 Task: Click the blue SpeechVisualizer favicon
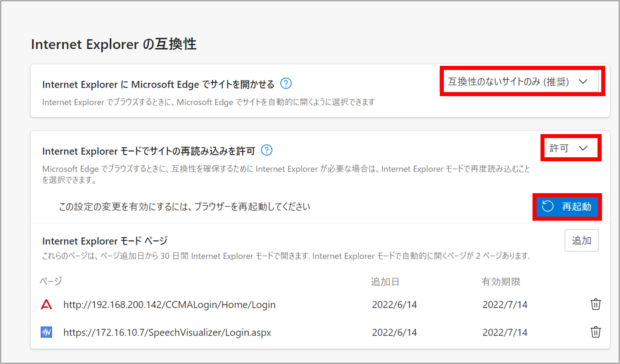tap(46, 332)
